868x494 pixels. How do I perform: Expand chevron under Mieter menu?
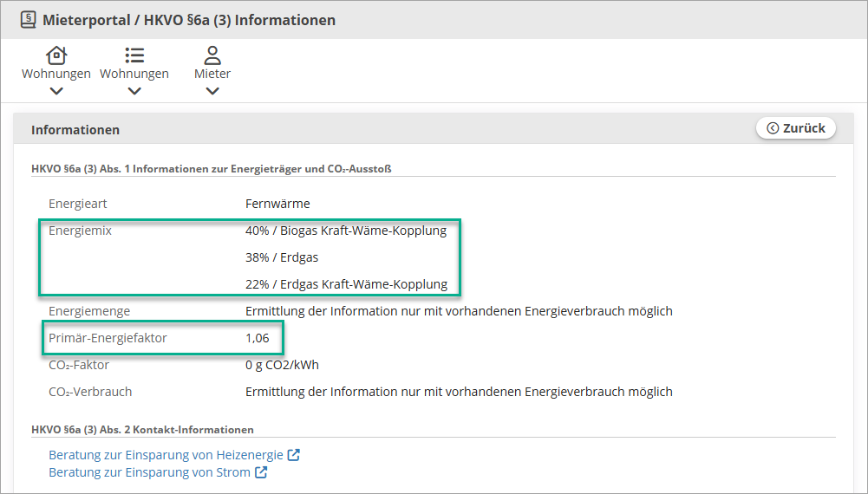[x=212, y=91]
